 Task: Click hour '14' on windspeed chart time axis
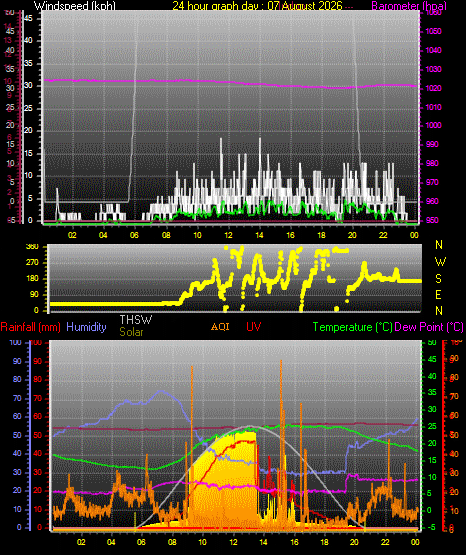click(259, 235)
